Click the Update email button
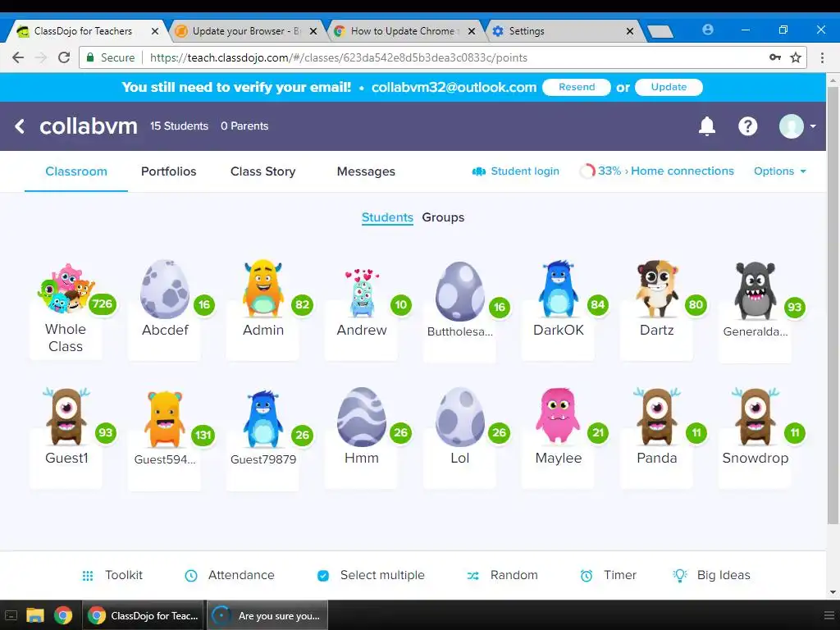Image resolution: width=840 pixels, height=630 pixels. point(669,87)
